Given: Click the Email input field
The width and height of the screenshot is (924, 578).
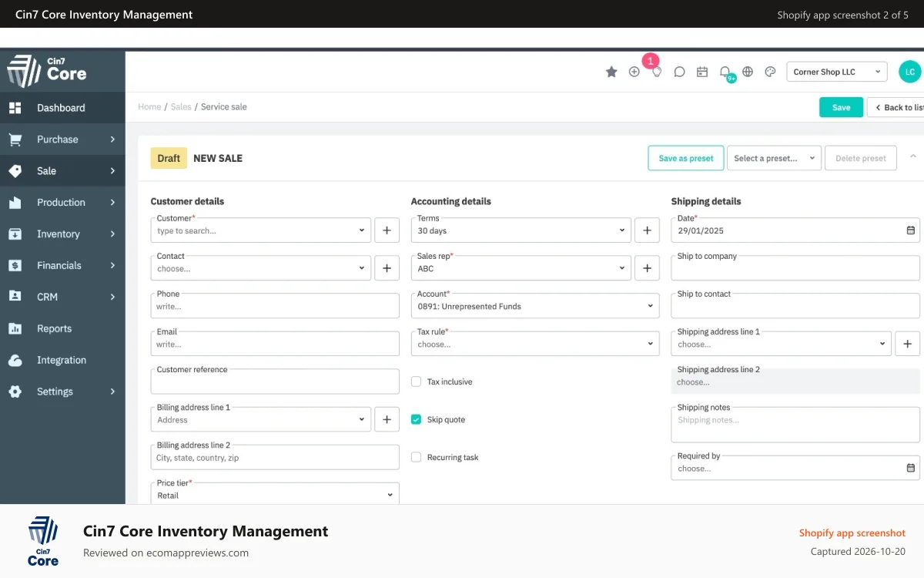Looking at the screenshot, I should [275, 344].
